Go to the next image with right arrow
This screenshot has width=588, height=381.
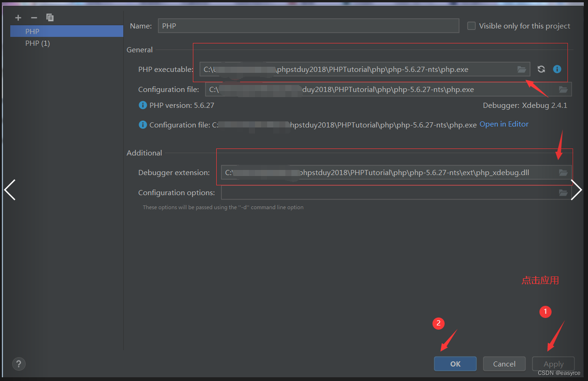click(577, 190)
